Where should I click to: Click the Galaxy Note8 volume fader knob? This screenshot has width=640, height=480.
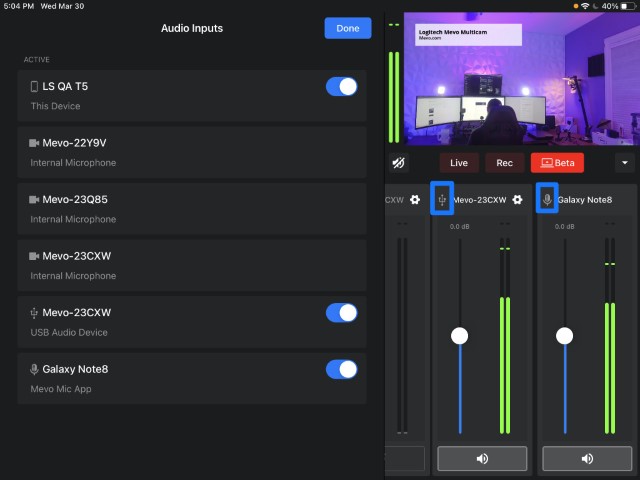pyautogui.click(x=565, y=336)
